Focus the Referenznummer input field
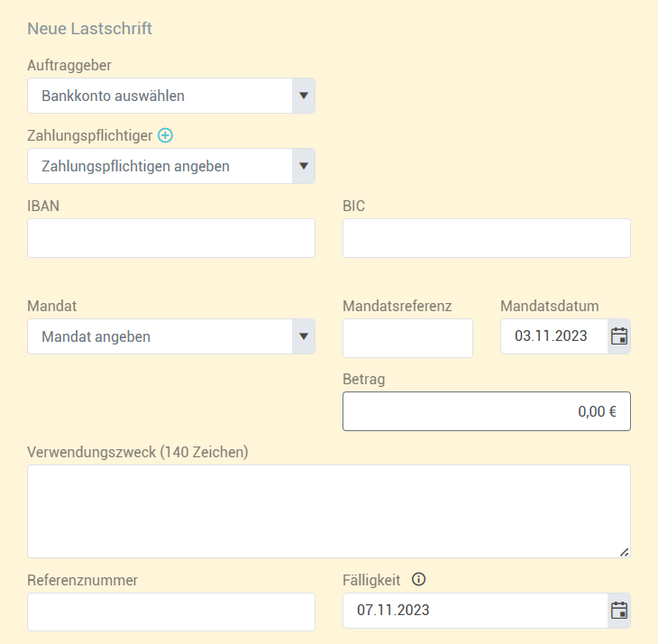 tap(171, 612)
